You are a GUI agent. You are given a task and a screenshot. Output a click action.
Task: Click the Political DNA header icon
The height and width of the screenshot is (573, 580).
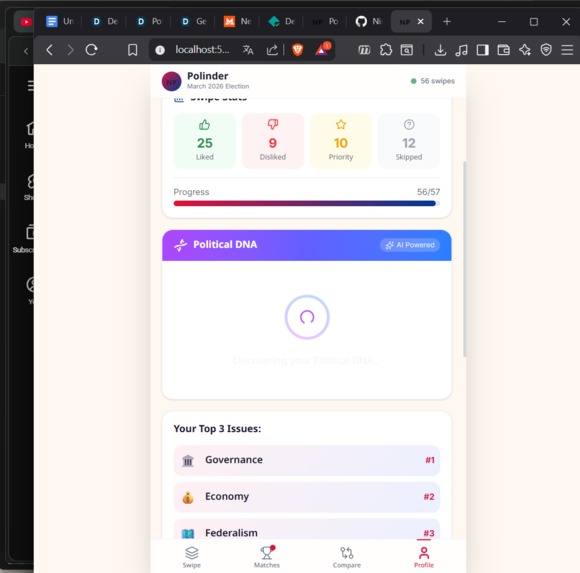[x=181, y=245]
